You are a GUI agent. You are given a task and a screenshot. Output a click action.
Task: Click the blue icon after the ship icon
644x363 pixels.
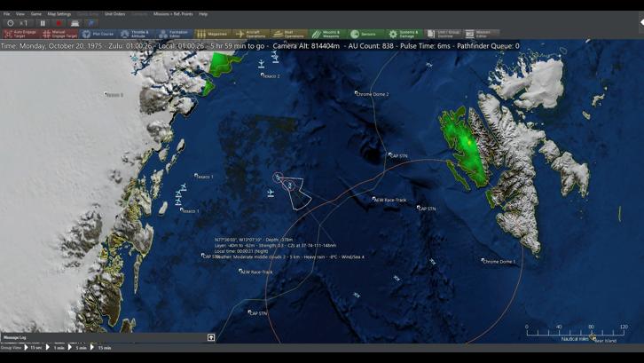(91, 23)
